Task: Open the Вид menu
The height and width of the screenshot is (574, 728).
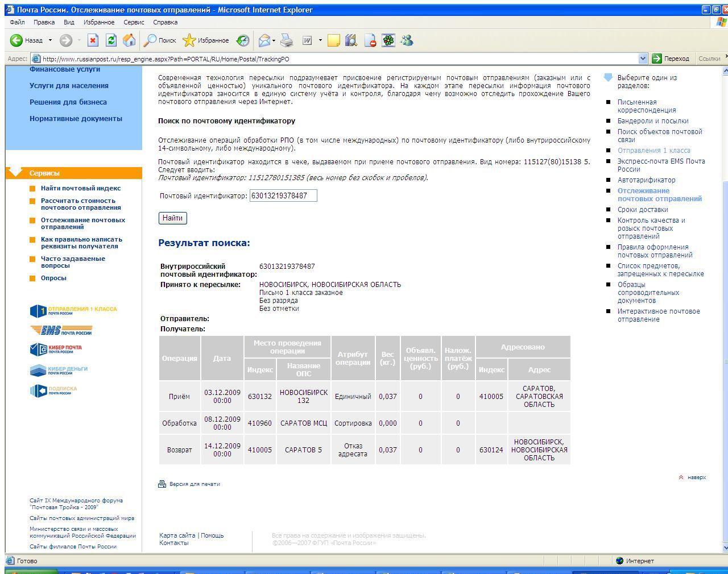Action: [69, 22]
